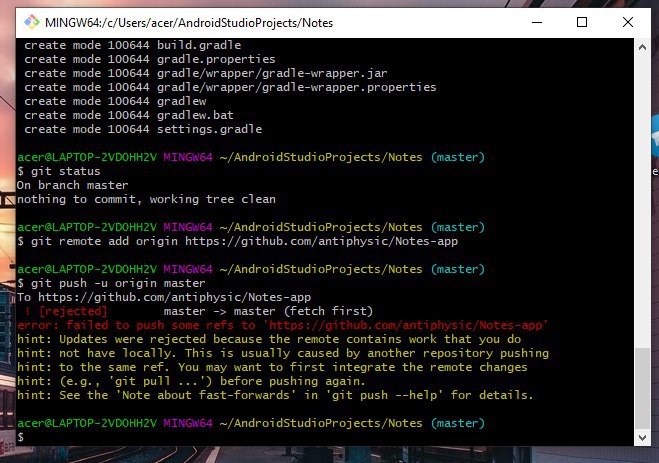Click the line 'create mode 100644 settings.gradle'

point(143,129)
